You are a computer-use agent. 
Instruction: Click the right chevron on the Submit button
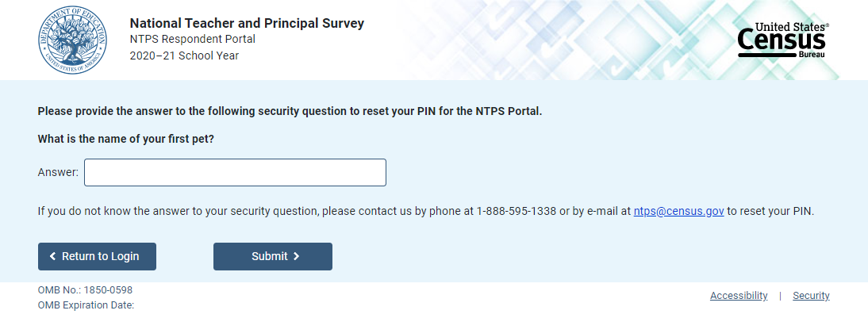click(296, 256)
